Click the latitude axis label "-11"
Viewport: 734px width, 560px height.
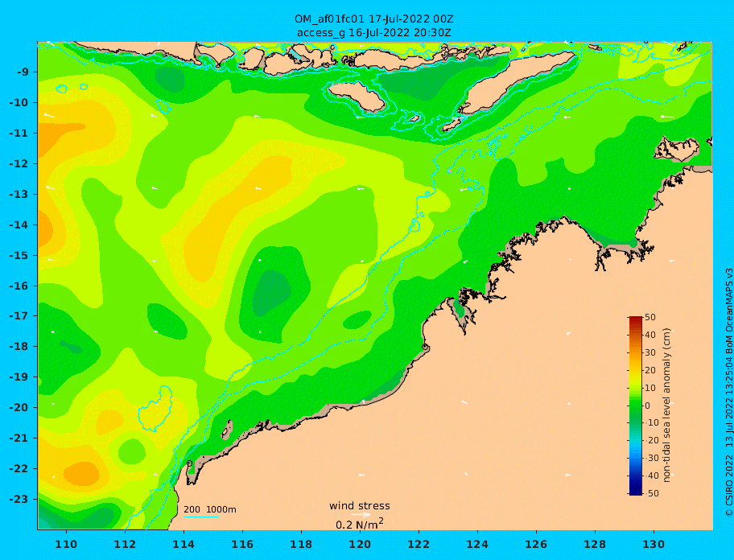coord(20,134)
